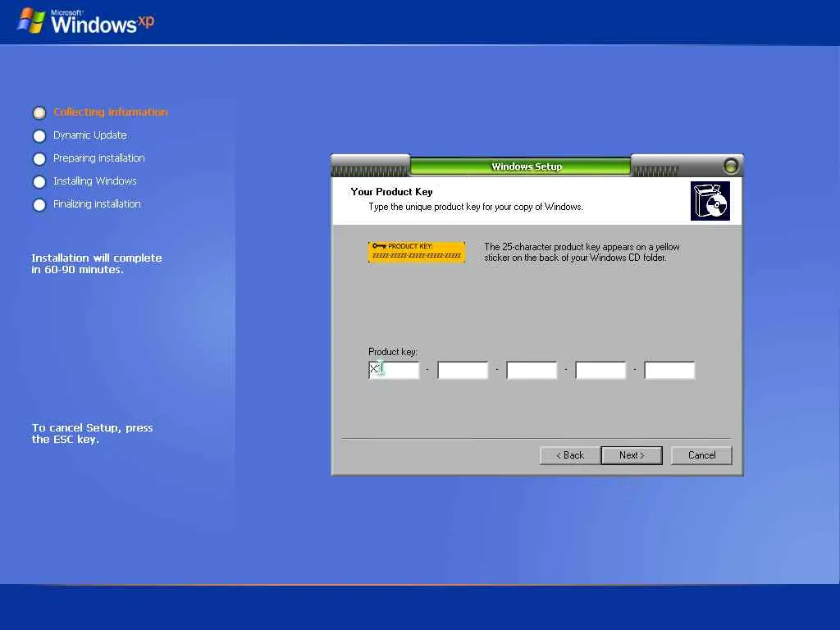Focus the first product key field
Image resolution: width=840 pixels, height=630 pixels.
click(x=394, y=370)
